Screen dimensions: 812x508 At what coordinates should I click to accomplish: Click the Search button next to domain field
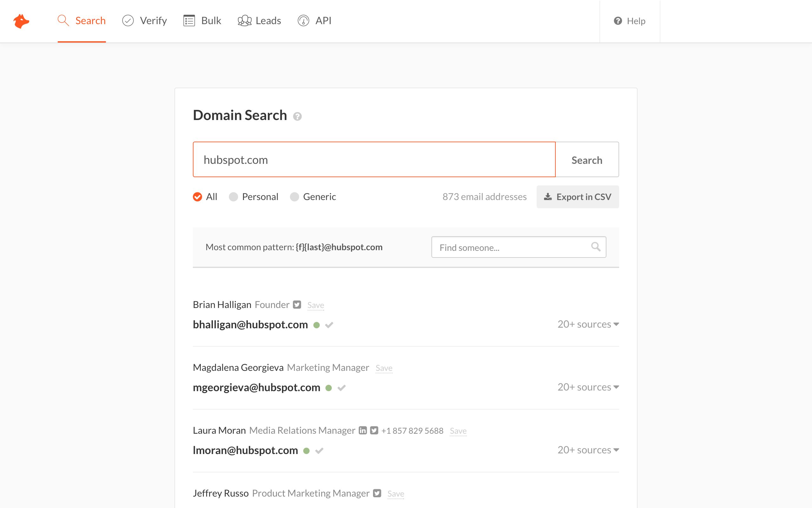tap(587, 160)
